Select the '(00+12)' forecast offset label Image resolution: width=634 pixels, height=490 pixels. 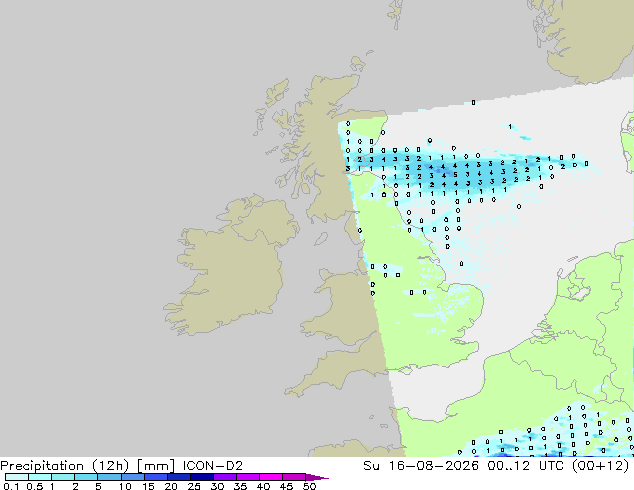[x=600, y=466]
